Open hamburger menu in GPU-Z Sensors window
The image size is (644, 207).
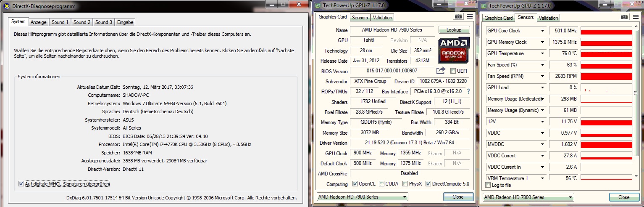coord(636,16)
